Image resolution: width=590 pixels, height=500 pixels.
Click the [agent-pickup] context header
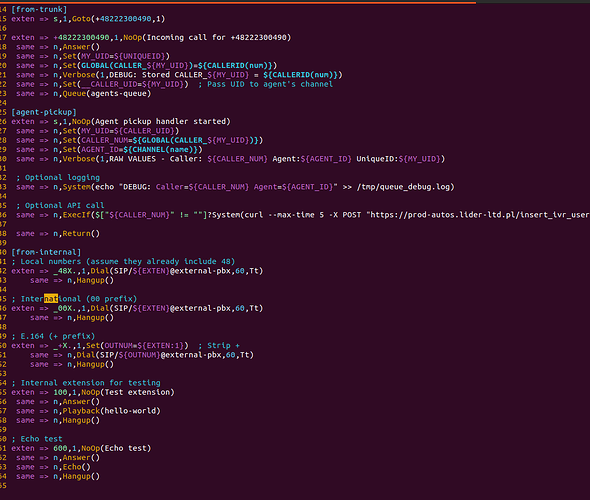(x=44, y=112)
